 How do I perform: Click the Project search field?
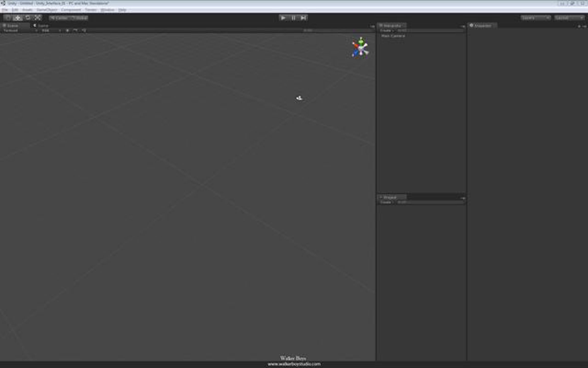click(x=430, y=202)
